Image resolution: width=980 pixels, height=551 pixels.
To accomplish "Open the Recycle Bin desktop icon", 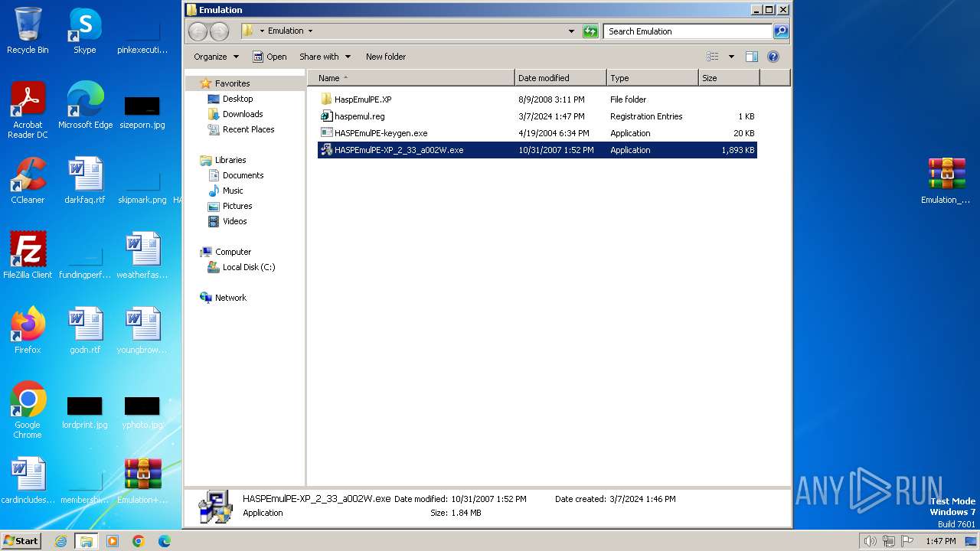I will point(28,31).
